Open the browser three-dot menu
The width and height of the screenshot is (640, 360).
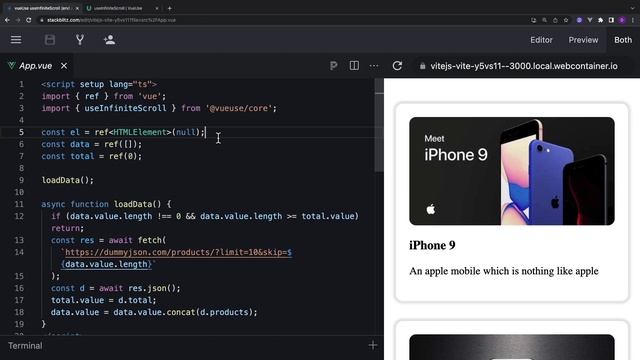click(x=633, y=20)
